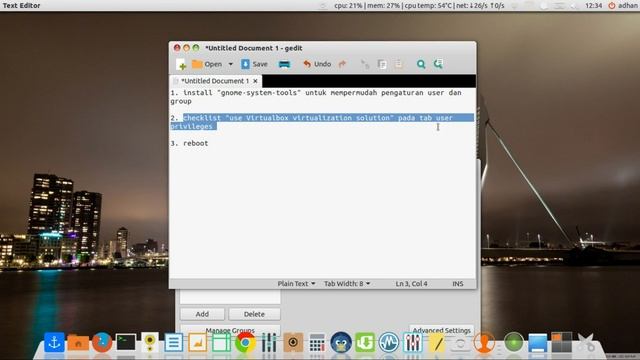Open the Find search tool
Image resolution: width=640 pixels, height=360 pixels.
(421, 64)
